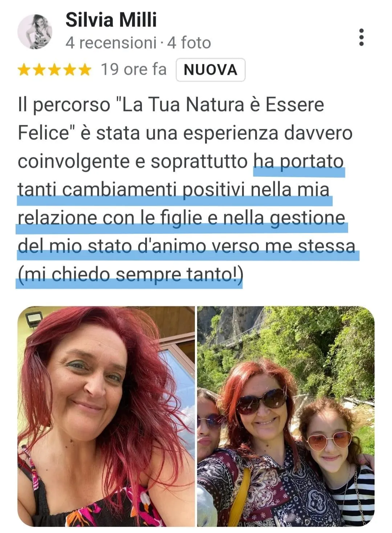The height and width of the screenshot is (533, 392).
Task: Click the NUOVA badge
Action: click(211, 70)
